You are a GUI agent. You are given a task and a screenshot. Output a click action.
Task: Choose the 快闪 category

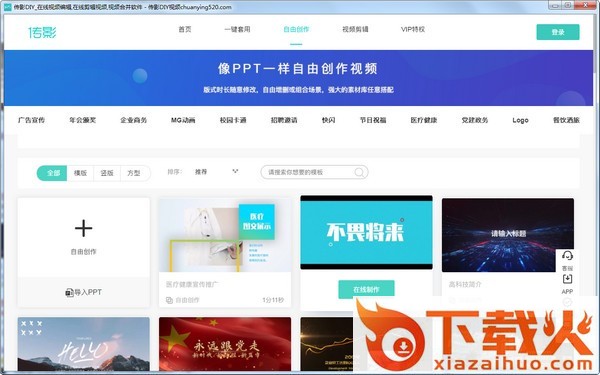point(328,120)
